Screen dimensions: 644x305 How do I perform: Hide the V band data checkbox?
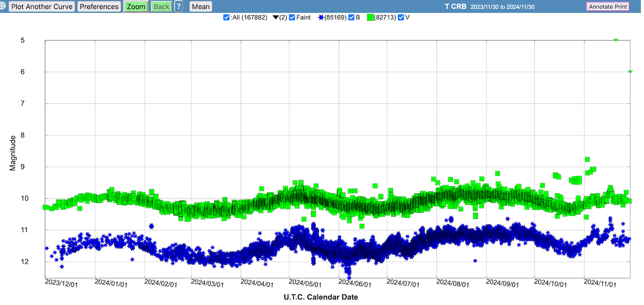click(401, 18)
